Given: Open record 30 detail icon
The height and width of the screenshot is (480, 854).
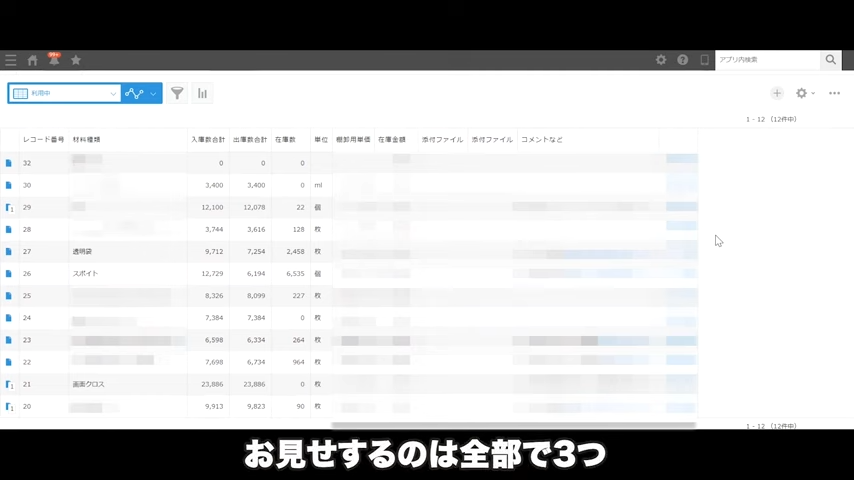Looking at the screenshot, I should 9,185.
